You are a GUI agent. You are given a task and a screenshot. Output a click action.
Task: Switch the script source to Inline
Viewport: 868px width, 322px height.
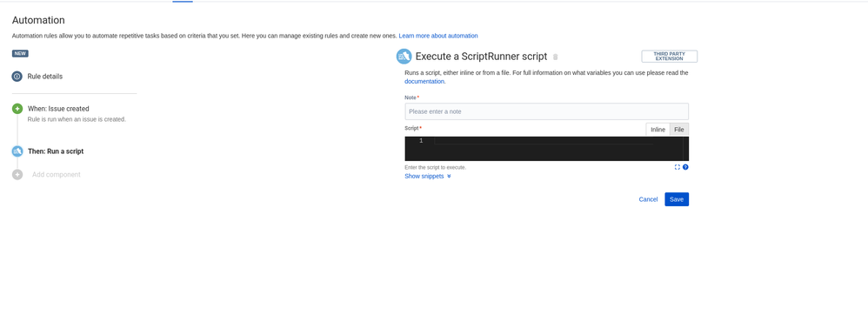click(x=658, y=129)
